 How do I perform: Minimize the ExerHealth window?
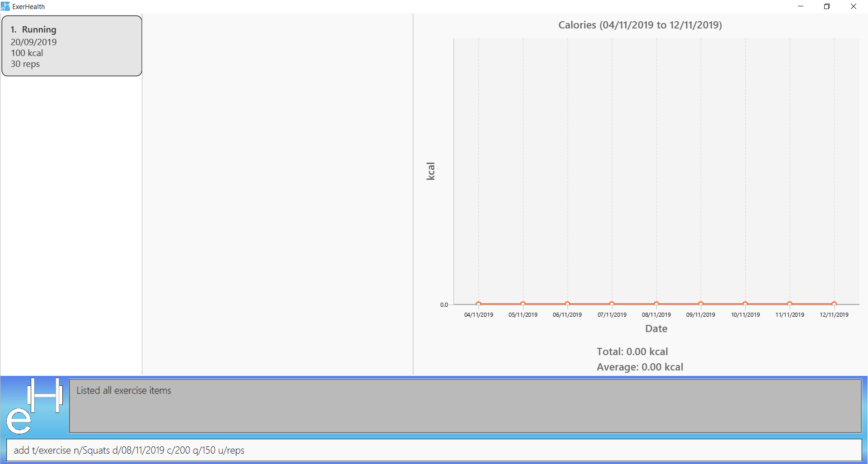(x=801, y=6)
